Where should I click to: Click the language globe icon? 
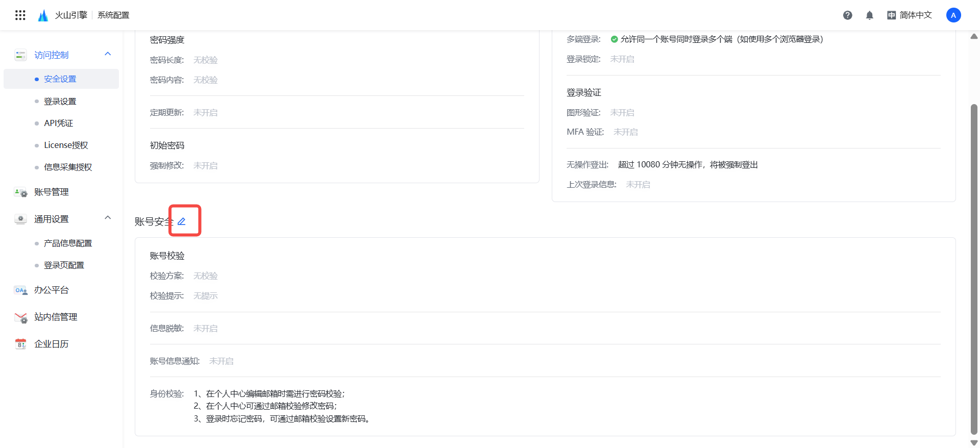click(x=891, y=15)
